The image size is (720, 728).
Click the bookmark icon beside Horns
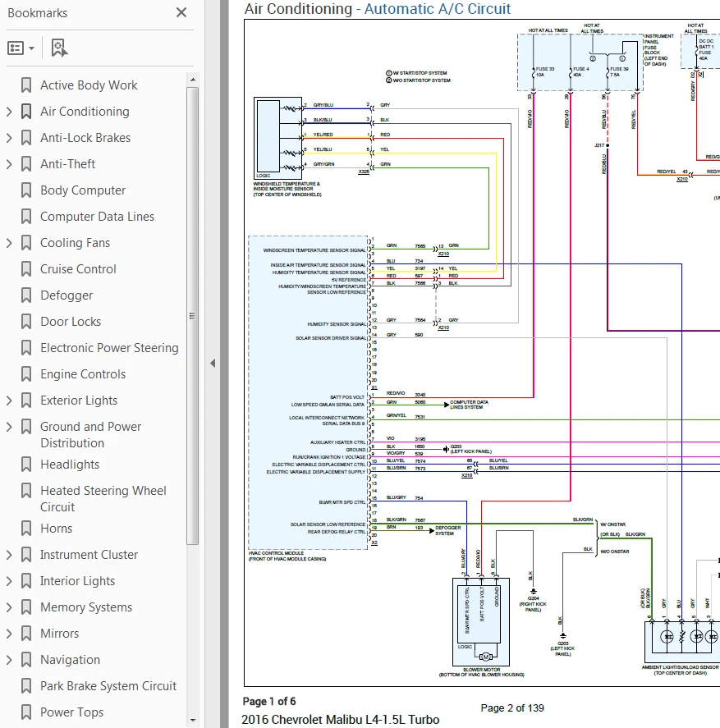coord(25,529)
